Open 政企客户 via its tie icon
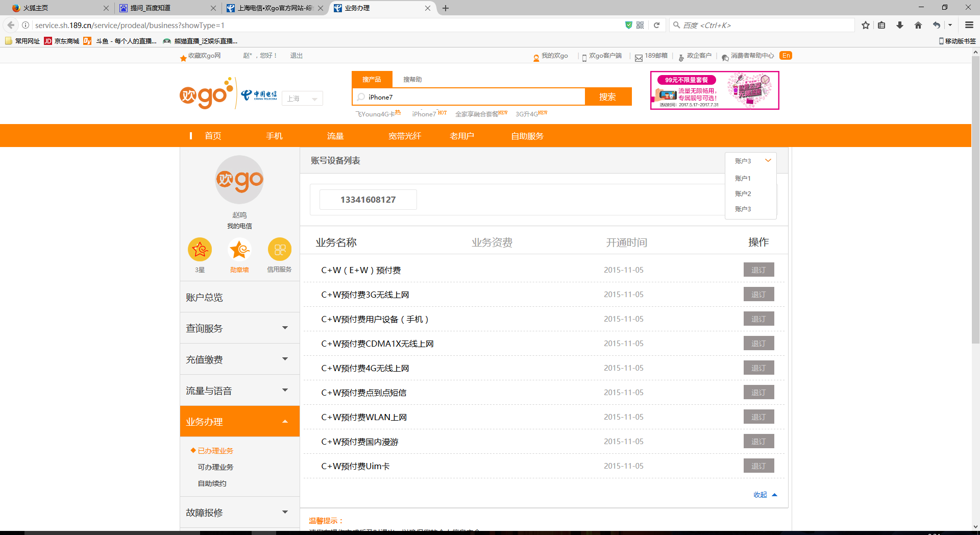980x535 pixels. (681, 57)
